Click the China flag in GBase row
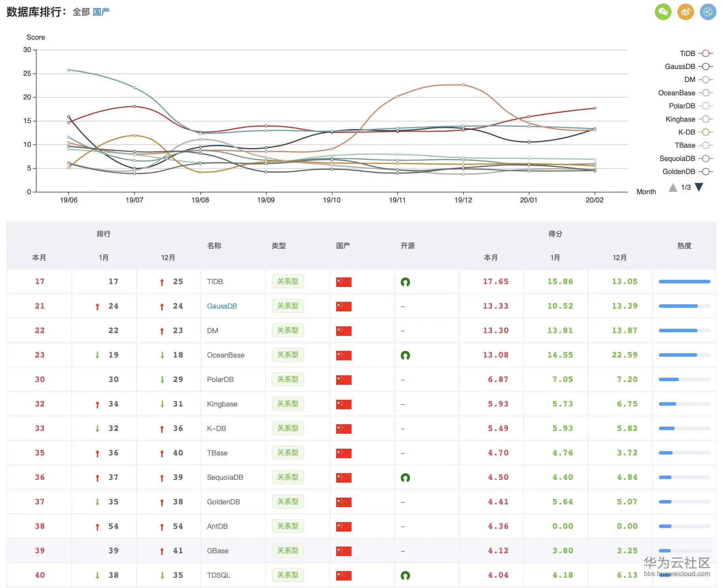This screenshot has width=722, height=588. click(x=344, y=551)
